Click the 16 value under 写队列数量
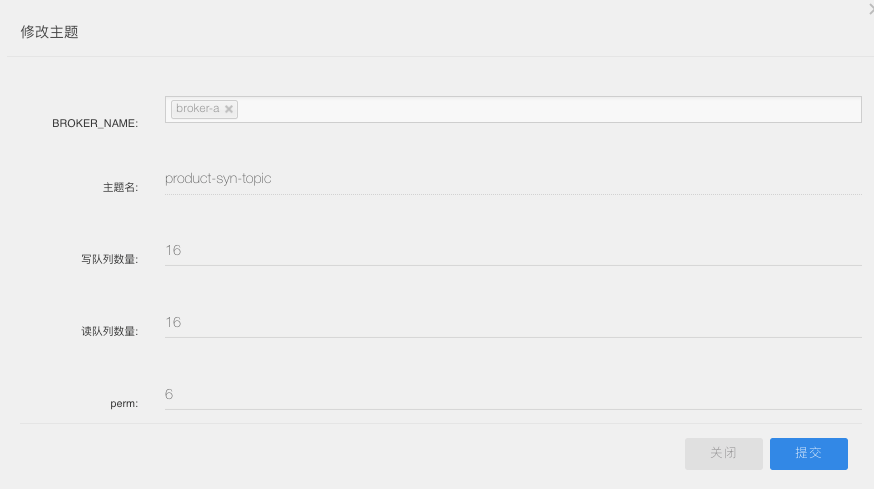Screen dimensions: 874x489 (173, 250)
